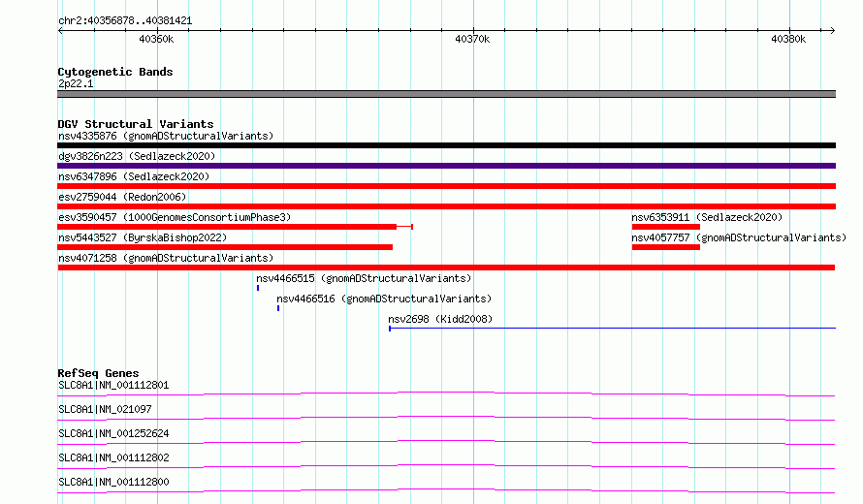Open variant label dgv3826n223 (Sedlazeck2020)
863x504 pixels.
137,156
